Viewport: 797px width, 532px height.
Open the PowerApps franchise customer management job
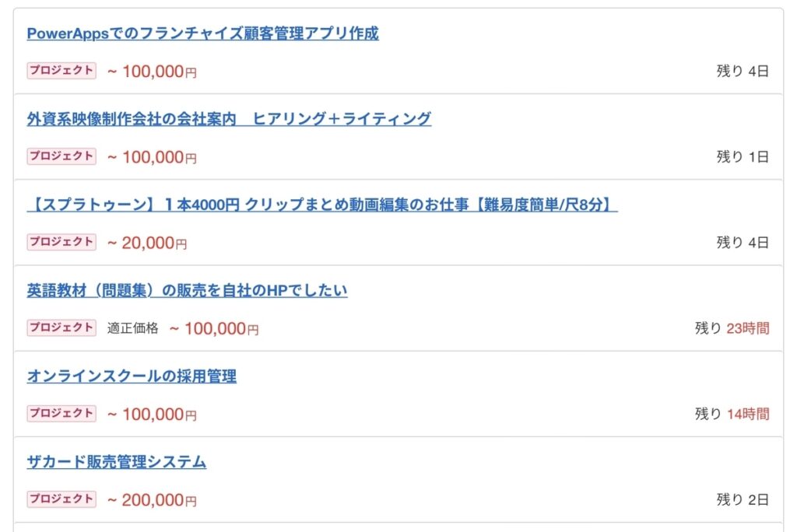202,33
